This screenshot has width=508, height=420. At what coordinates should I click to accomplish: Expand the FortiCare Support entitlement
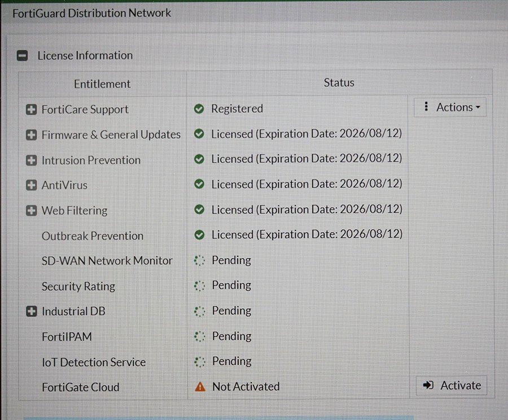pyautogui.click(x=32, y=110)
